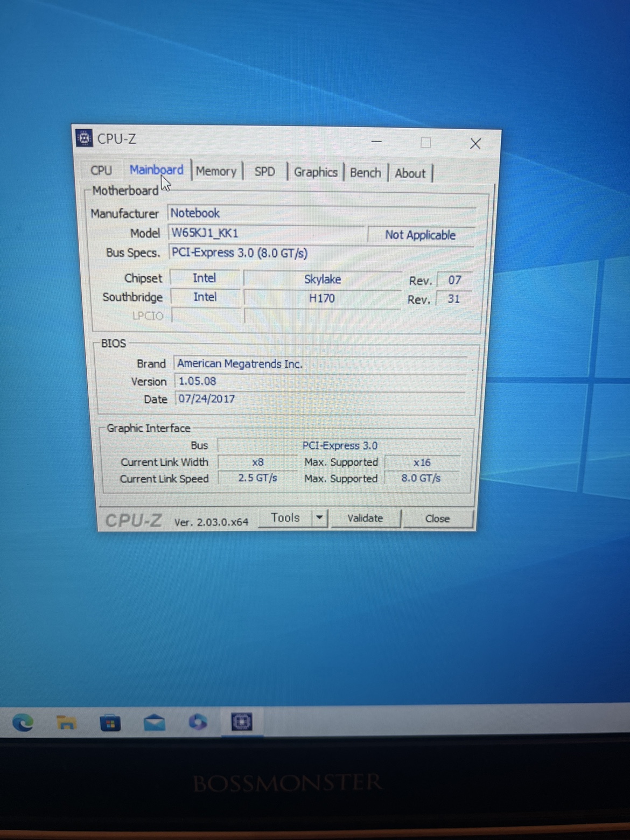Open File Explorer from the taskbar
Viewport: 630px width, 840px height.
[x=66, y=723]
